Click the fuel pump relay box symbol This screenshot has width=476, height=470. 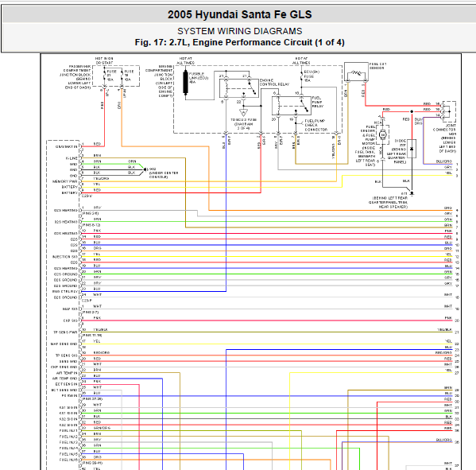pyautogui.click(x=292, y=106)
